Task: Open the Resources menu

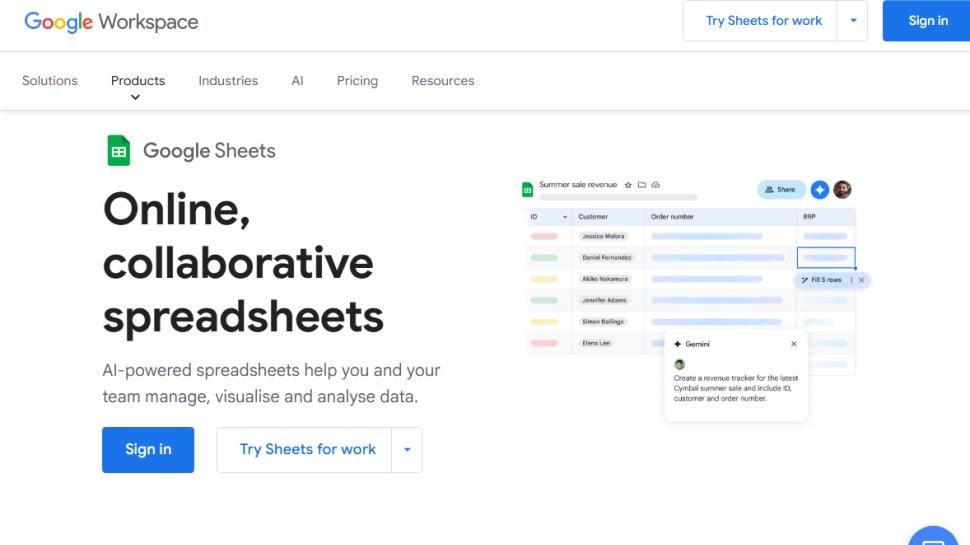Action: click(x=443, y=80)
